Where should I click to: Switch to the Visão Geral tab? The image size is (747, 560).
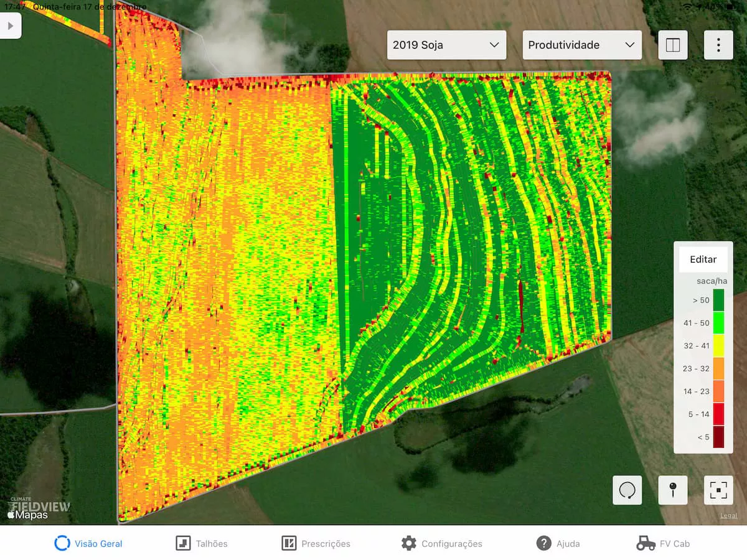coord(89,543)
